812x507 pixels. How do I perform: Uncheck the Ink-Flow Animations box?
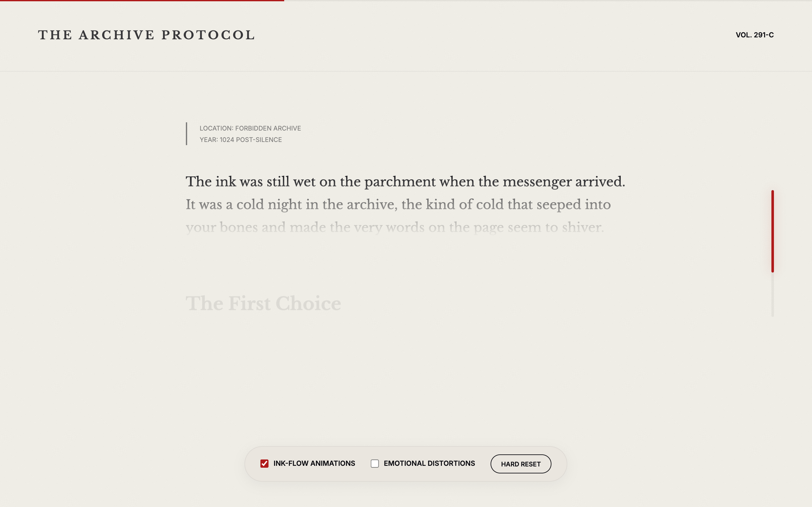[265, 463]
